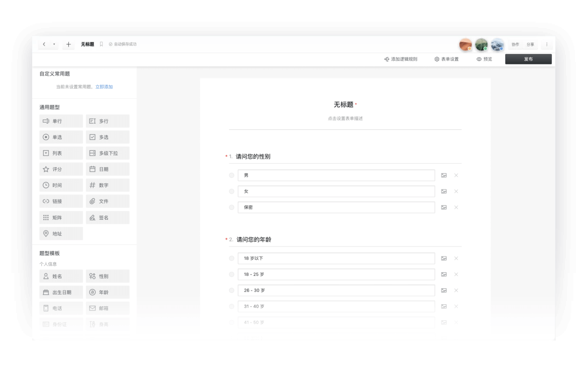Add an image to the 女 option
Viewport: 588px width, 377px height.
(x=444, y=192)
